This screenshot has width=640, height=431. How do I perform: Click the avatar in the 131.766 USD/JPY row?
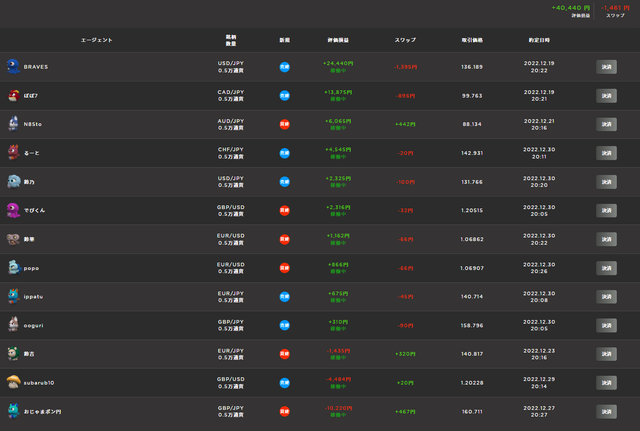[13, 182]
